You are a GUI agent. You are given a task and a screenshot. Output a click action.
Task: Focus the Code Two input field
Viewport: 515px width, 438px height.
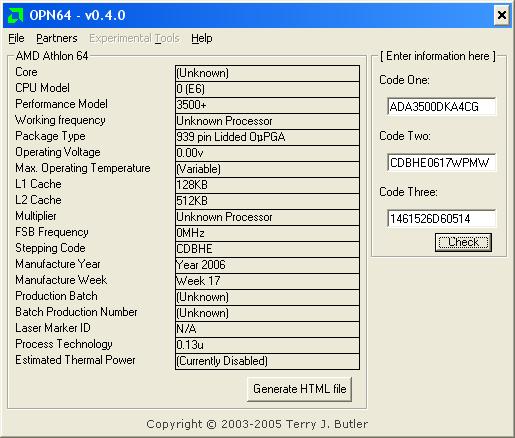pos(441,162)
